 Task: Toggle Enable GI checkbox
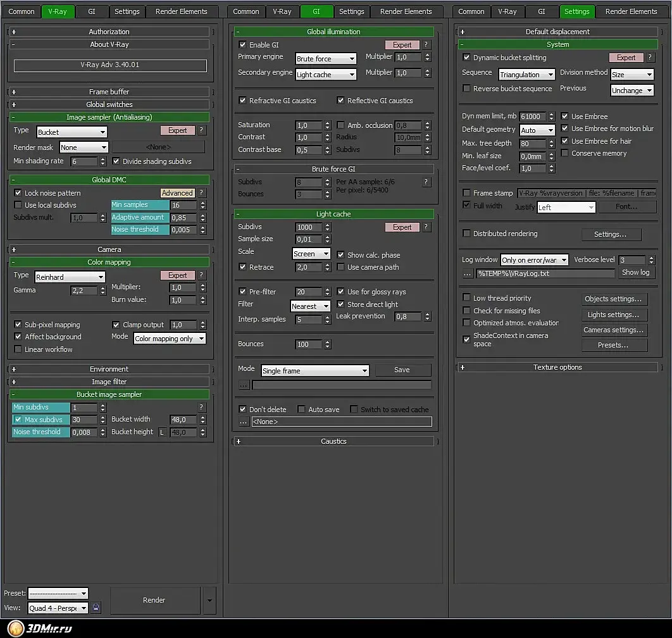(x=242, y=44)
